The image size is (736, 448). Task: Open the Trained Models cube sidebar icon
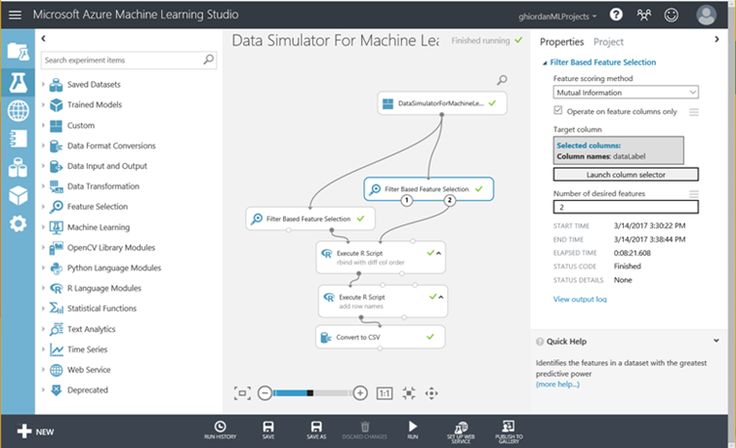[x=18, y=195]
